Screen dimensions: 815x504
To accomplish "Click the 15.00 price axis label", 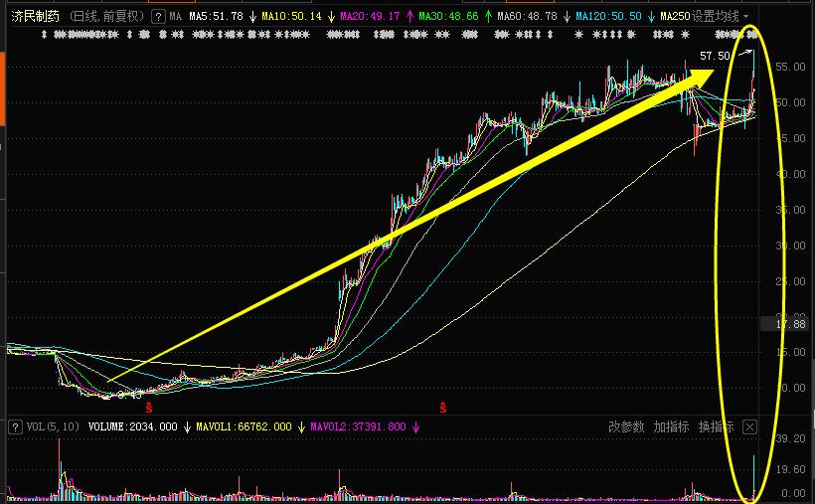I will click(790, 352).
